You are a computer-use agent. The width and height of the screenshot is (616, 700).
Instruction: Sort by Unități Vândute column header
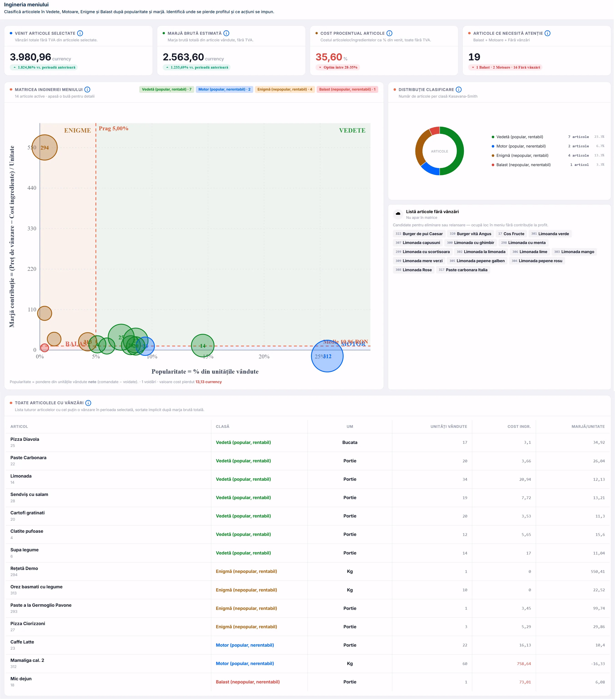point(449,427)
